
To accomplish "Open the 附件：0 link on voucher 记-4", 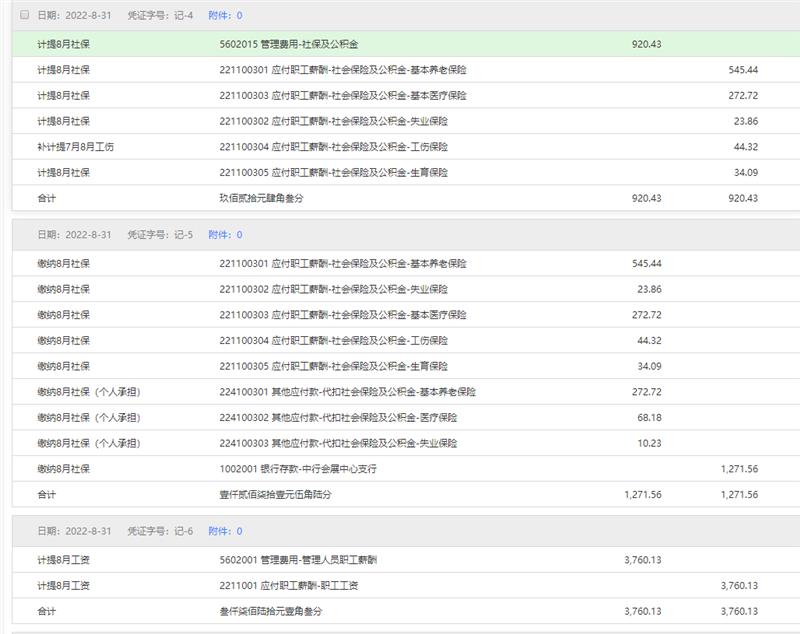I will tap(225, 16).
